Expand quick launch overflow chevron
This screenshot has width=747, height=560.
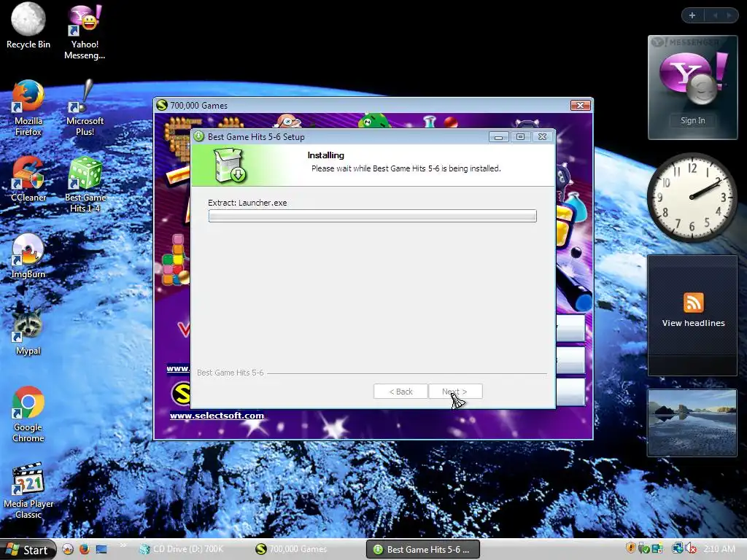123,545
